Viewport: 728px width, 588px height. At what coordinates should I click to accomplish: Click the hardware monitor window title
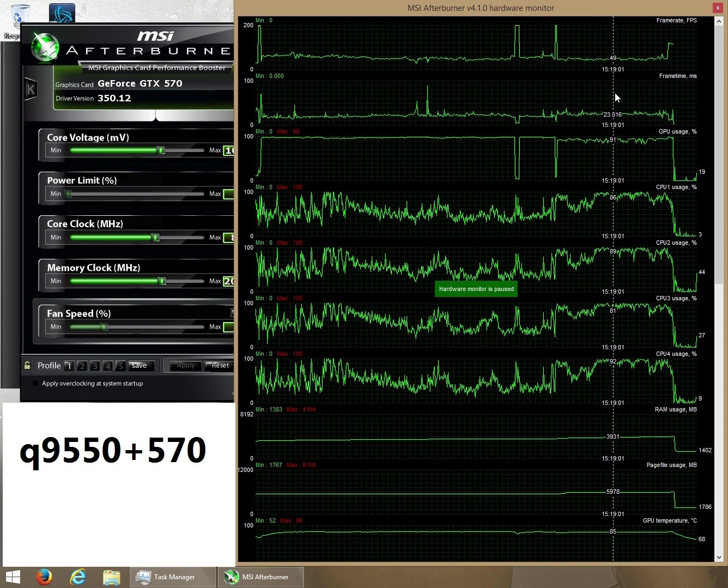click(481, 8)
